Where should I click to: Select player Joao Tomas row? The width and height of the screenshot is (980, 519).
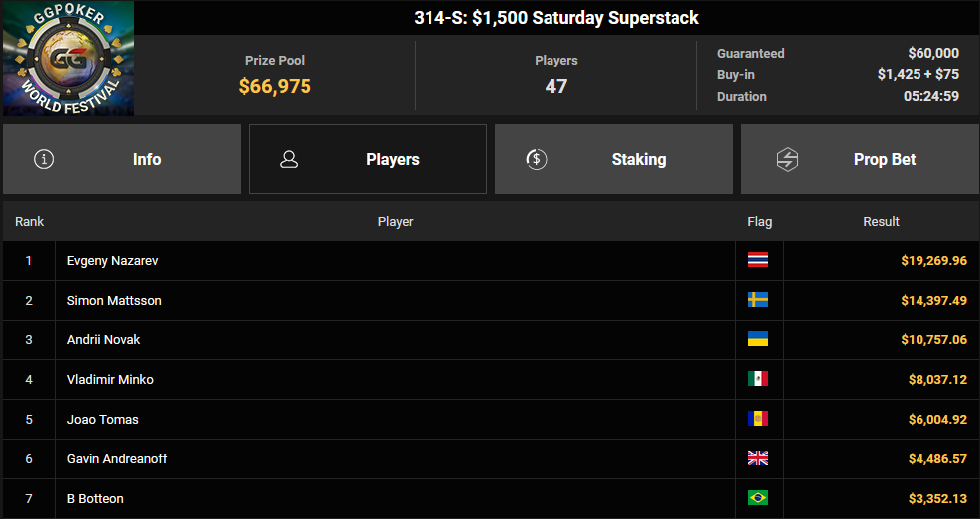(x=490, y=419)
